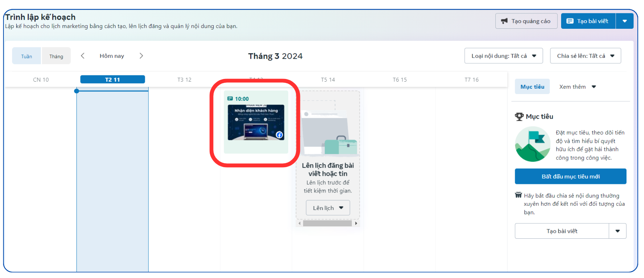This screenshot has height=278, width=644.
Task: Select T7 16 day header
Action: (472, 80)
